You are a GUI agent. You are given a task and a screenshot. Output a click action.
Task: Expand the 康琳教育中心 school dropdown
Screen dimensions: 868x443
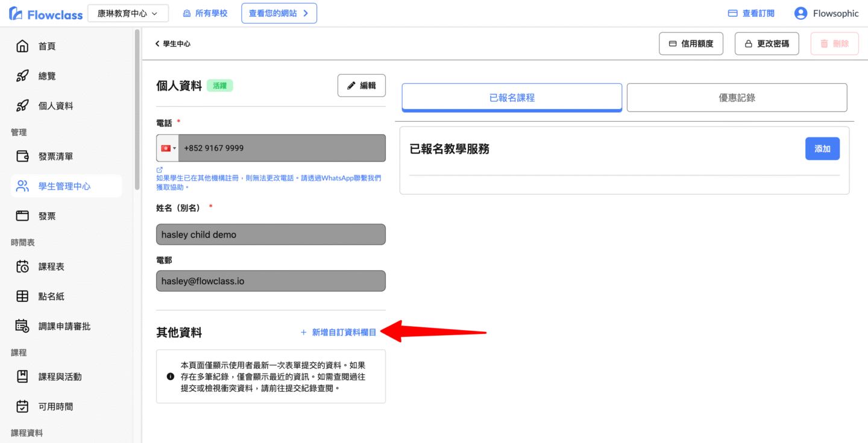128,13
